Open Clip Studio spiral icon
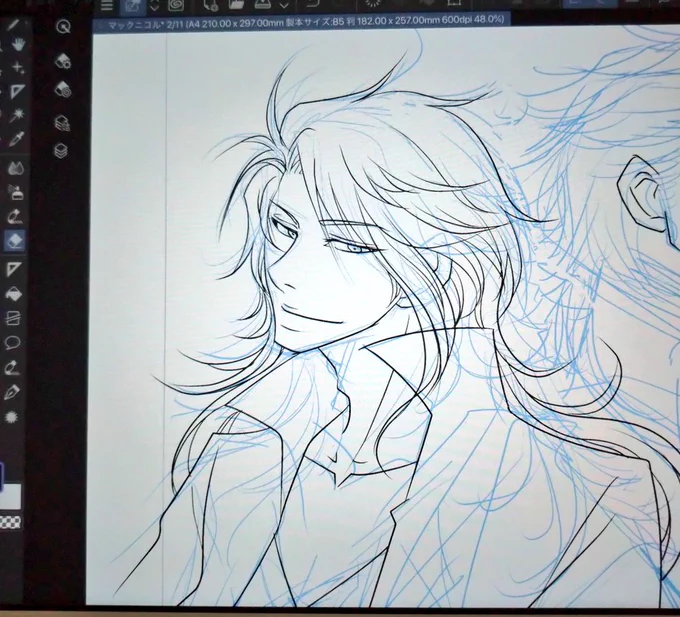Image resolution: width=680 pixels, height=617 pixels. pyautogui.click(x=176, y=5)
